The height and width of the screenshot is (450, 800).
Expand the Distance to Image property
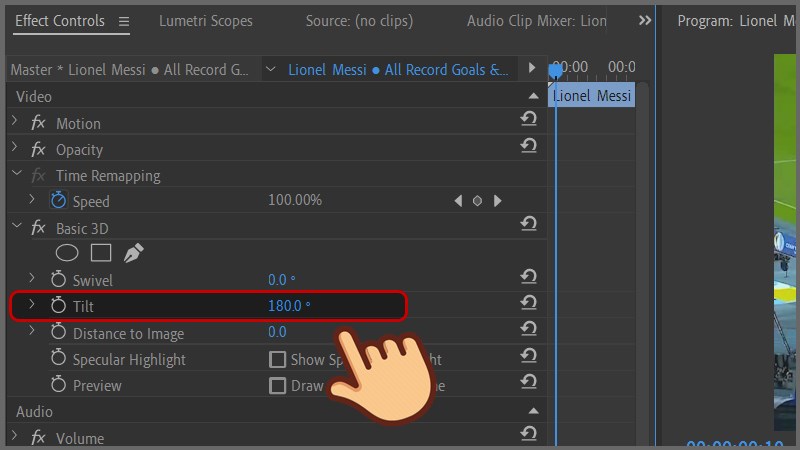[x=32, y=331]
